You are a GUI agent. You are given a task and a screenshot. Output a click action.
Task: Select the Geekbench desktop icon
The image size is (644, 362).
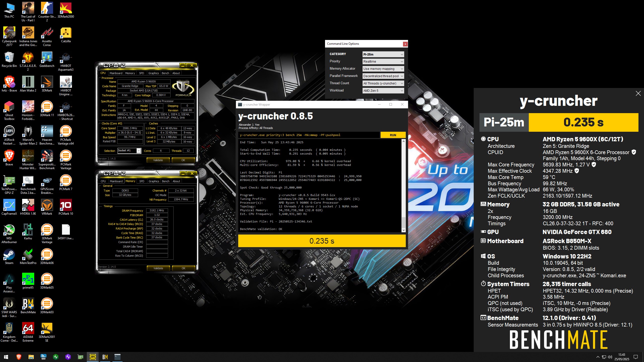click(x=47, y=60)
